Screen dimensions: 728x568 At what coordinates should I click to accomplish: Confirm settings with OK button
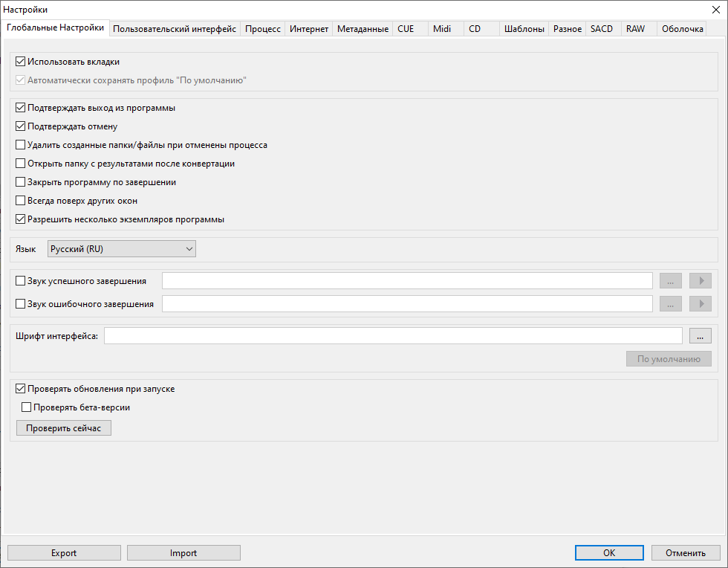(609, 553)
